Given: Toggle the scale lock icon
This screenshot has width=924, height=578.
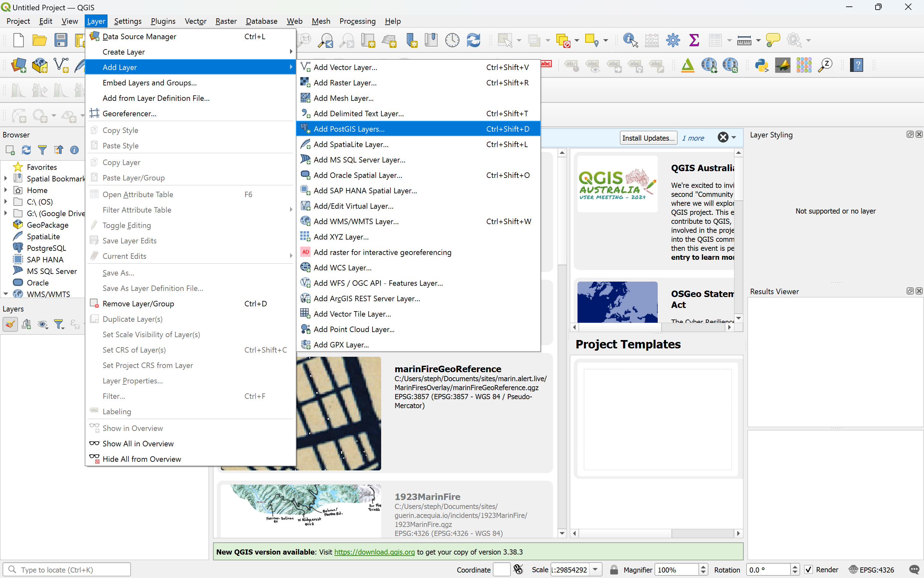Looking at the screenshot, I should point(613,570).
